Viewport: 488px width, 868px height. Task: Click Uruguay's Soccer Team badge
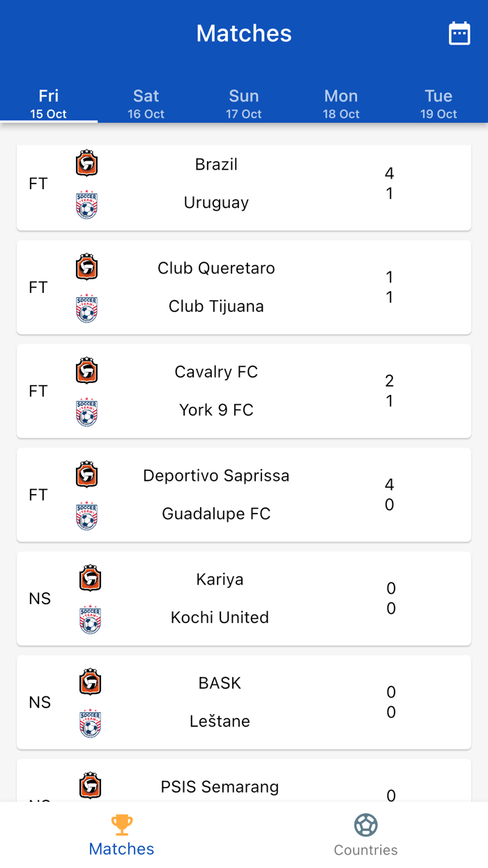pyautogui.click(x=86, y=206)
